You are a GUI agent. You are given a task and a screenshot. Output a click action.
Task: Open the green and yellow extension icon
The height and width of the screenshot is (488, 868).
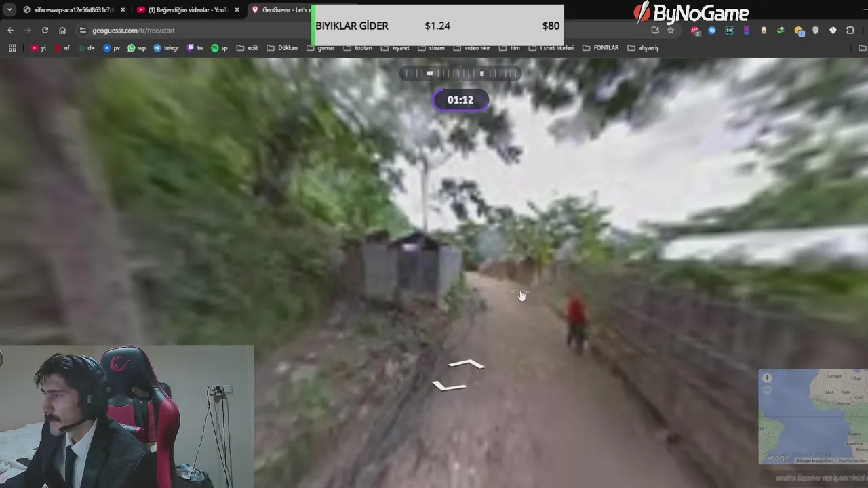(x=781, y=30)
